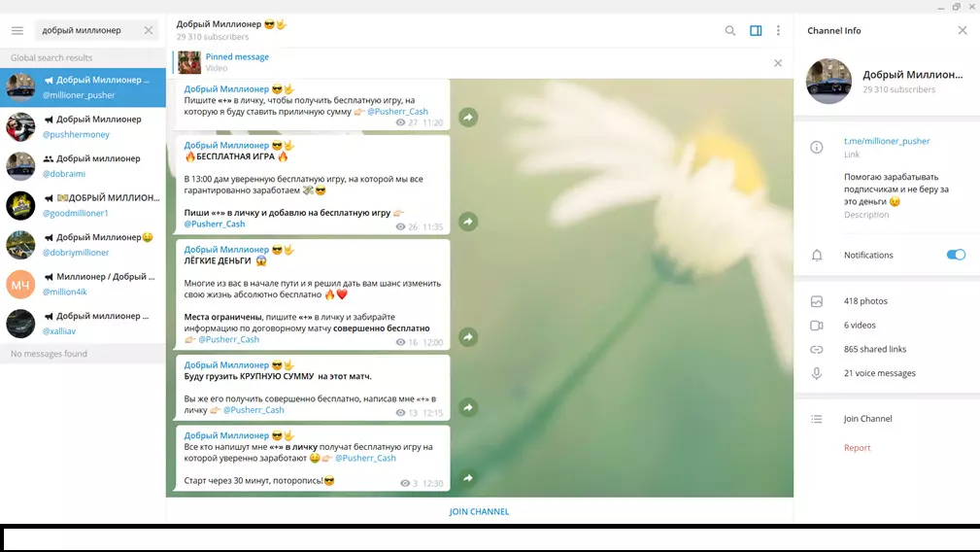Dismiss the pinned message bar

tap(778, 63)
